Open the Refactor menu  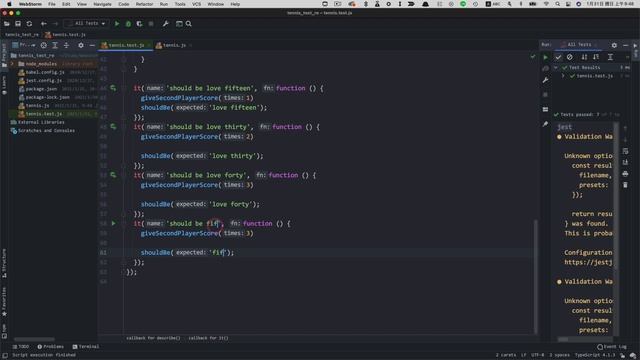coord(144,4)
